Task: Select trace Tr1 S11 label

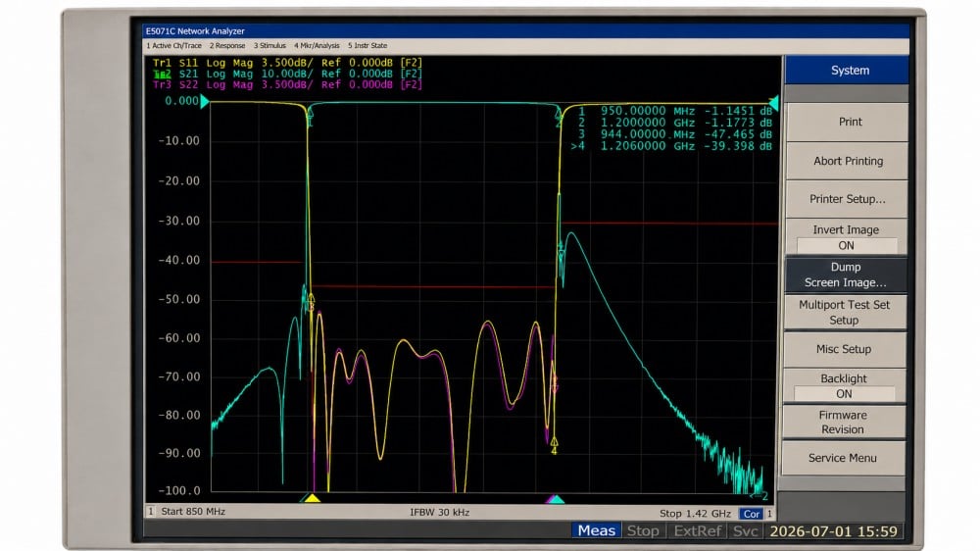Action: [x=287, y=63]
